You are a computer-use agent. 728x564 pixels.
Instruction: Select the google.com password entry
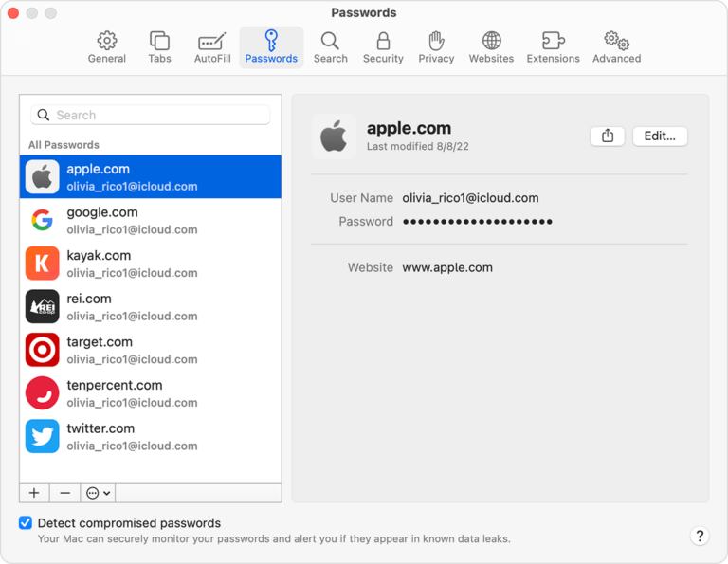point(151,220)
